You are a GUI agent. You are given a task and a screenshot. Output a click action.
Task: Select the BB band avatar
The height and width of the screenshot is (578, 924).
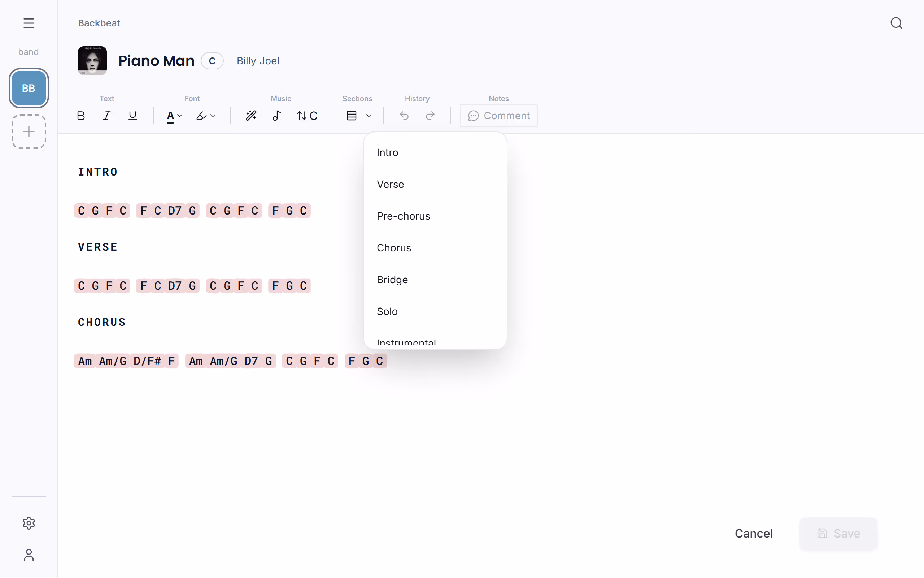tap(29, 88)
